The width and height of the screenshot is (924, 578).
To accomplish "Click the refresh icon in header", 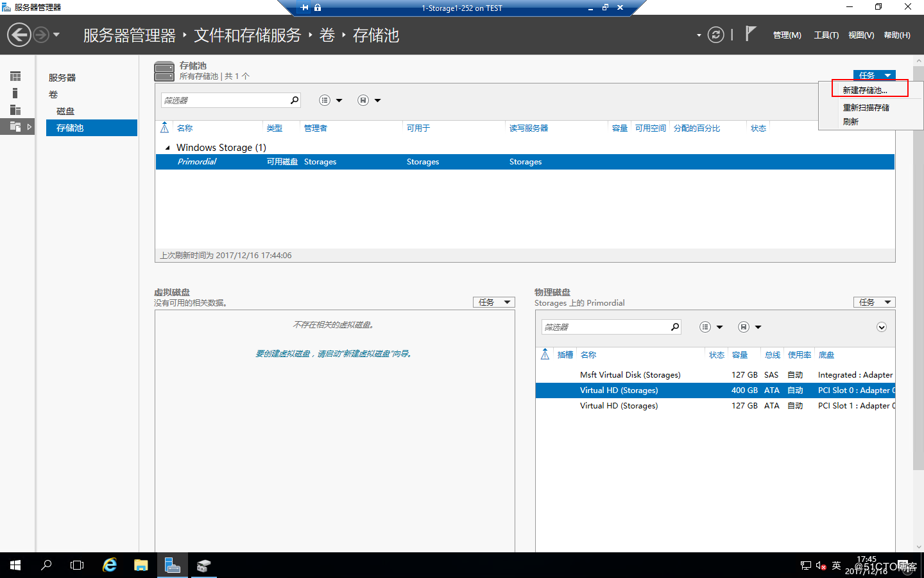I will coord(716,35).
